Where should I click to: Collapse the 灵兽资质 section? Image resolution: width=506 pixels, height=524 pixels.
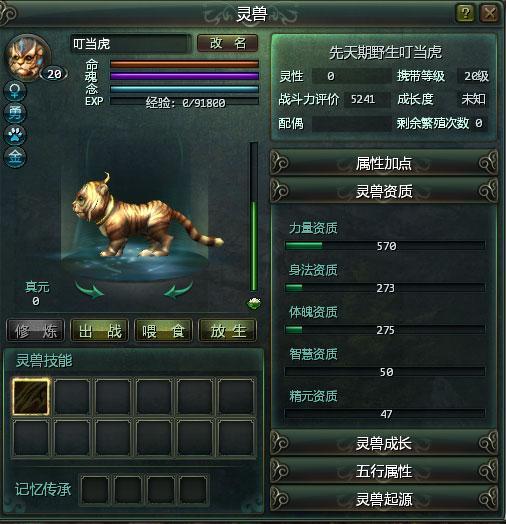coord(384,191)
